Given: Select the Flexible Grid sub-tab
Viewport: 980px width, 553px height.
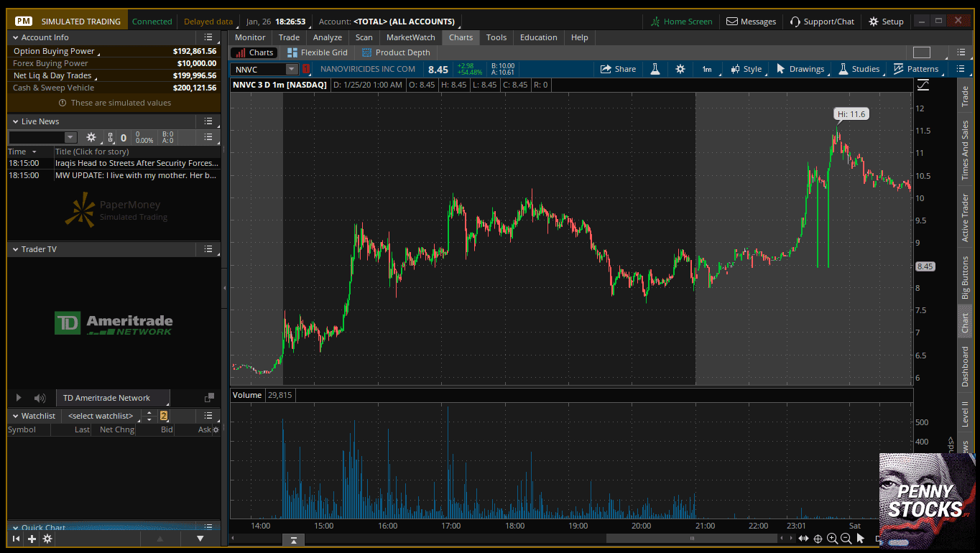Looking at the screenshot, I should [317, 52].
